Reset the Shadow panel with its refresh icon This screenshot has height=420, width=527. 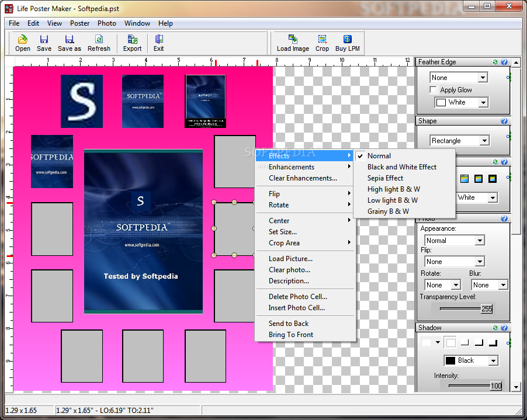495,328
